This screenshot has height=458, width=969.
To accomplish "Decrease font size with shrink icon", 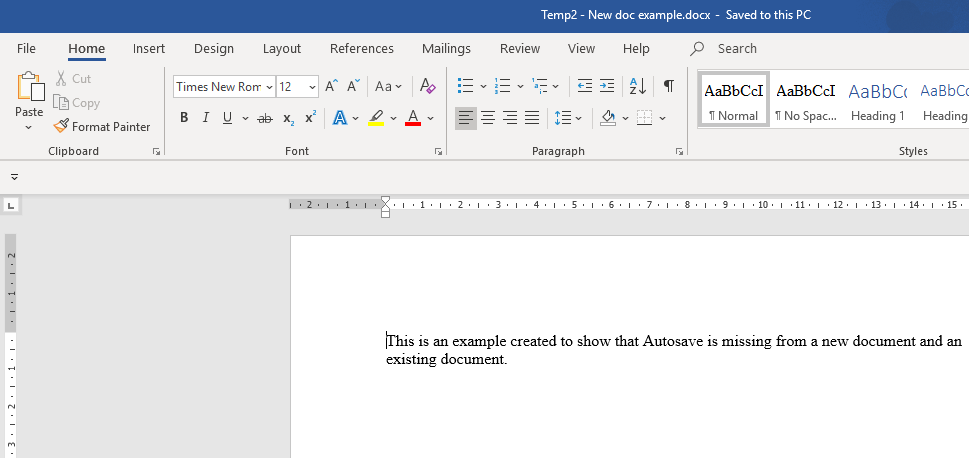I will 353,86.
